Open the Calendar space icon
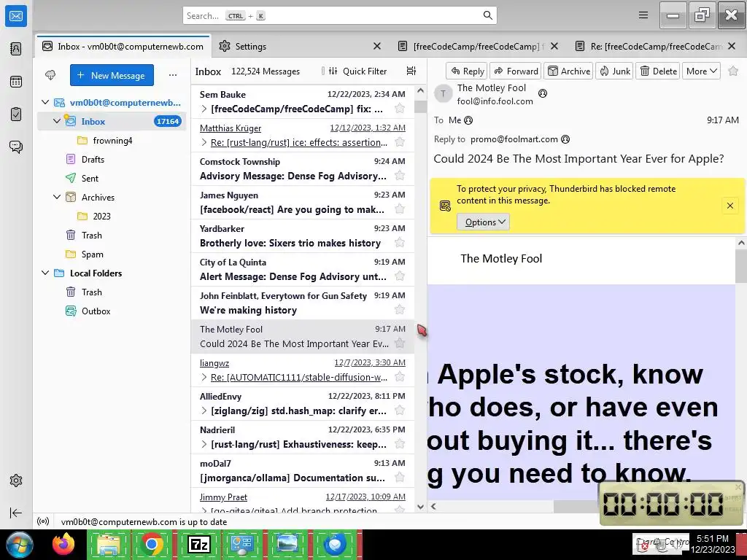 coord(16,82)
